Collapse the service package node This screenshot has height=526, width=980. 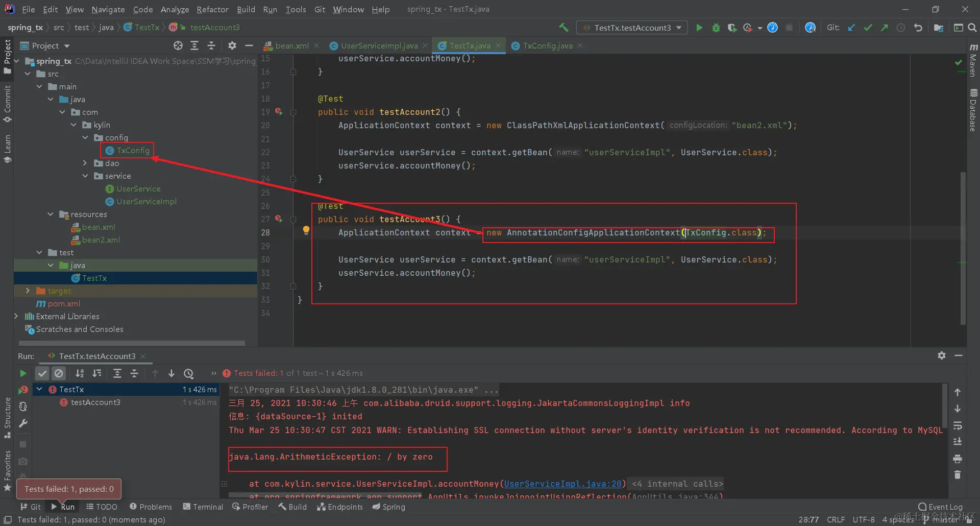coord(85,176)
